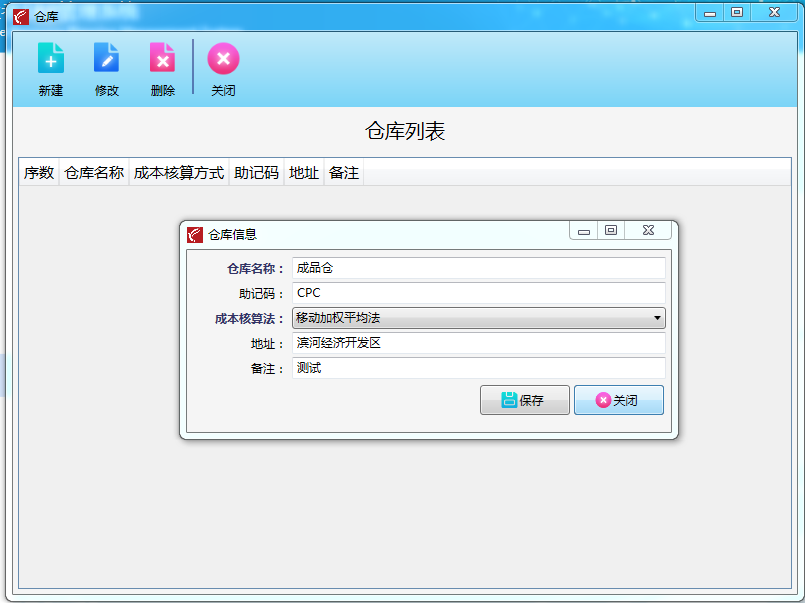This screenshot has width=805, height=603.
Task: Click the 成本核算法 label text
Action: tap(250, 319)
